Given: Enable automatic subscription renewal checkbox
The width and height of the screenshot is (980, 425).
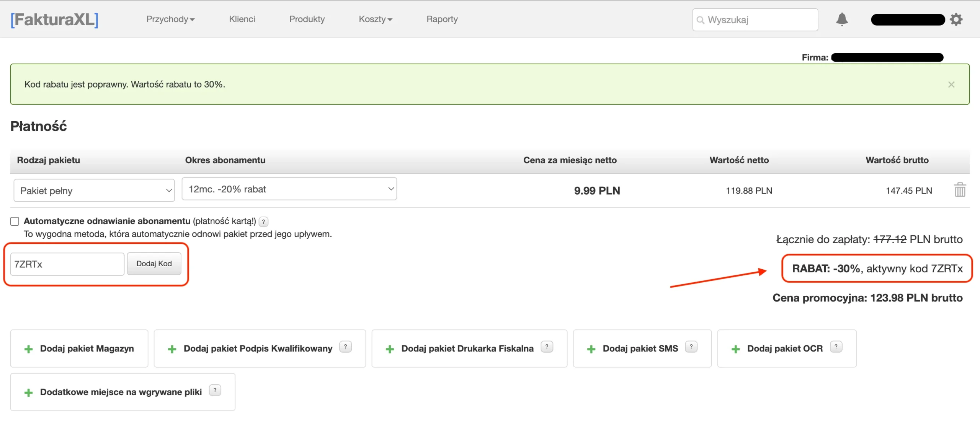Looking at the screenshot, I should pyautogui.click(x=15, y=221).
